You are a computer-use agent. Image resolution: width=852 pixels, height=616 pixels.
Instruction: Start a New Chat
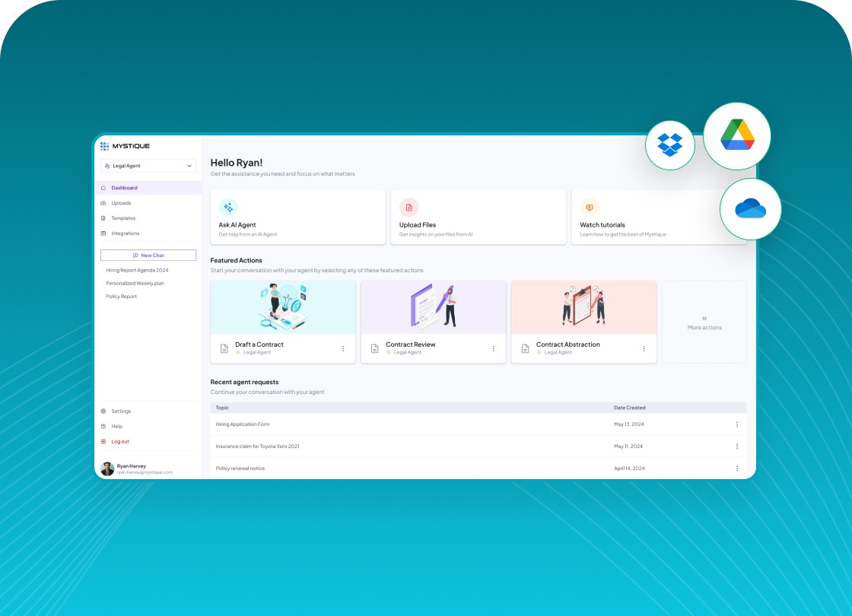point(148,256)
